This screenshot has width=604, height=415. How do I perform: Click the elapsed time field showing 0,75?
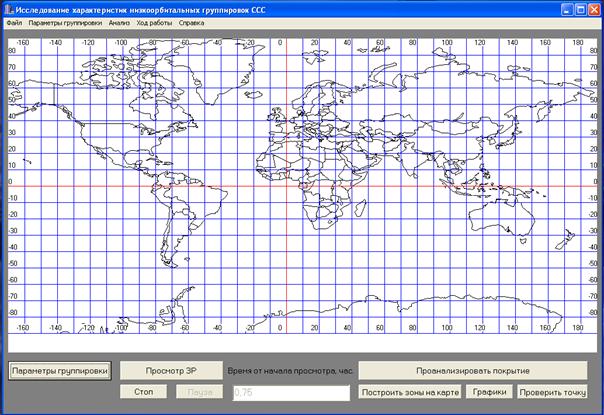point(290,393)
